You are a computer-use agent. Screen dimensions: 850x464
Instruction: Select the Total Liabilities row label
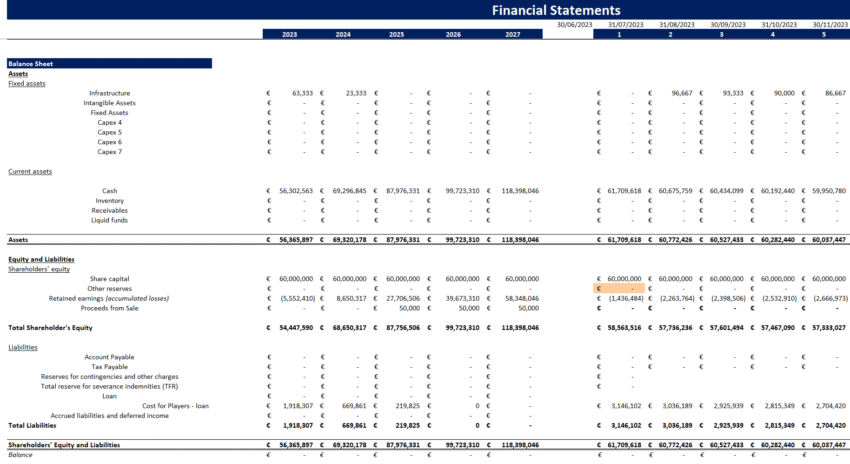coord(32,425)
